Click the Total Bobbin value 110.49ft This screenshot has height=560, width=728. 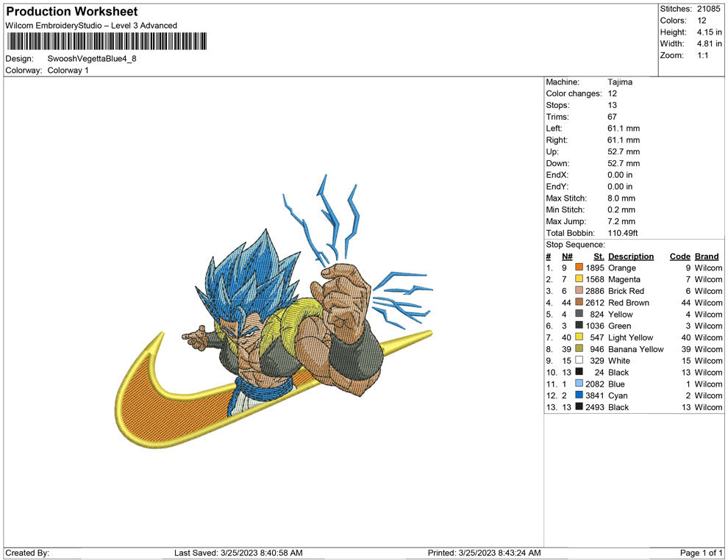623,233
